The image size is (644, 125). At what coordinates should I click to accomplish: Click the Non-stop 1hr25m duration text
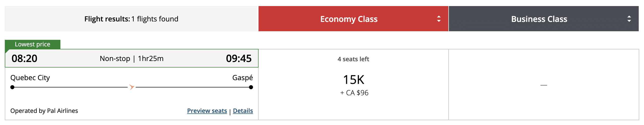[132, 58]
